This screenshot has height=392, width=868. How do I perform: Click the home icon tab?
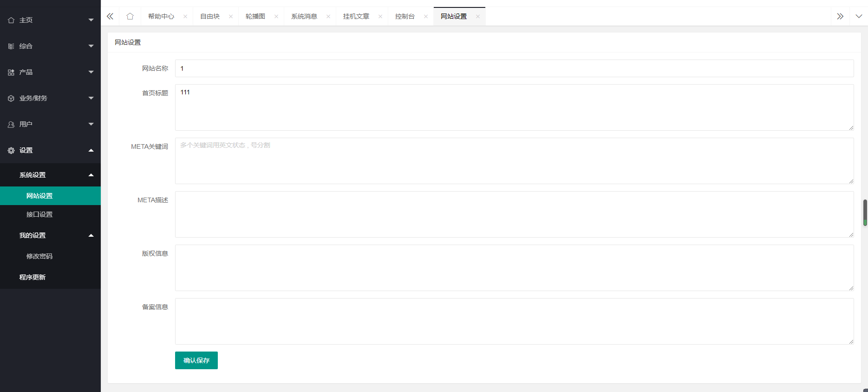pos(130,16)
